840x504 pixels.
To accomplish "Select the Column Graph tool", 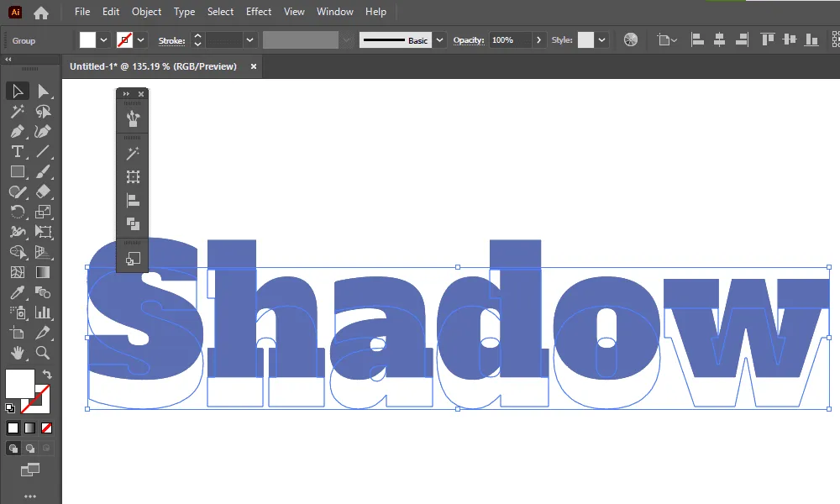I will (x=43, y=312).
